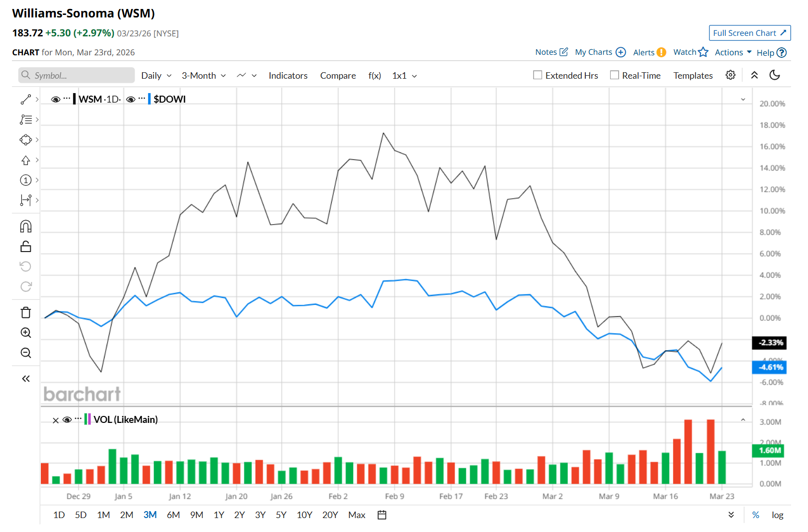
Task: Toggle the lock drawings padlock
Action: point(26,247)
